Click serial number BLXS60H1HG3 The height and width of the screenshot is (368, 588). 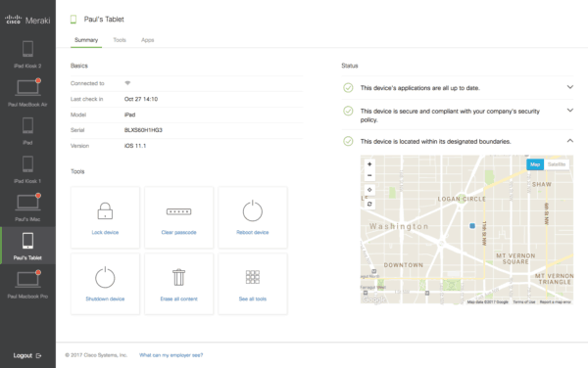click(x=143, y=130)
